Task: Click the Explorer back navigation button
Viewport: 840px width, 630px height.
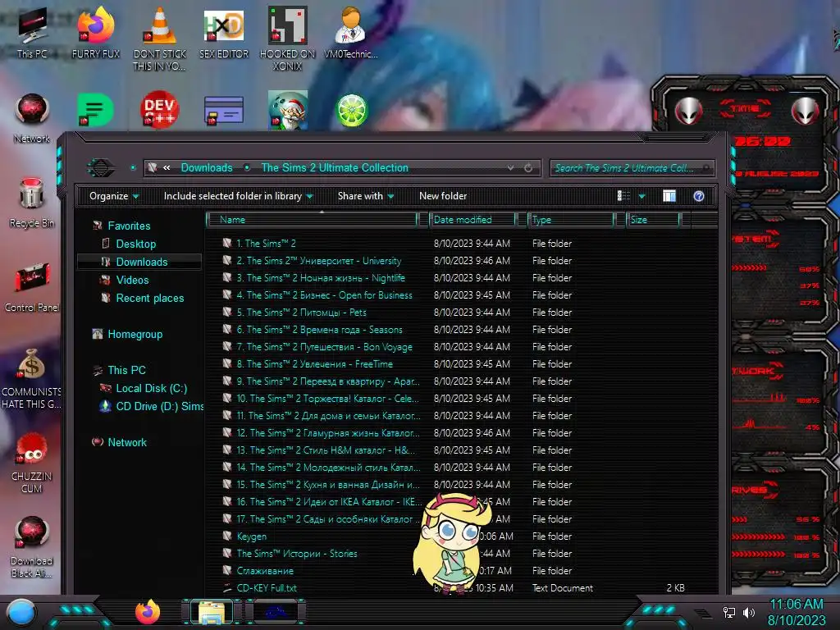Action: (101, 168)
